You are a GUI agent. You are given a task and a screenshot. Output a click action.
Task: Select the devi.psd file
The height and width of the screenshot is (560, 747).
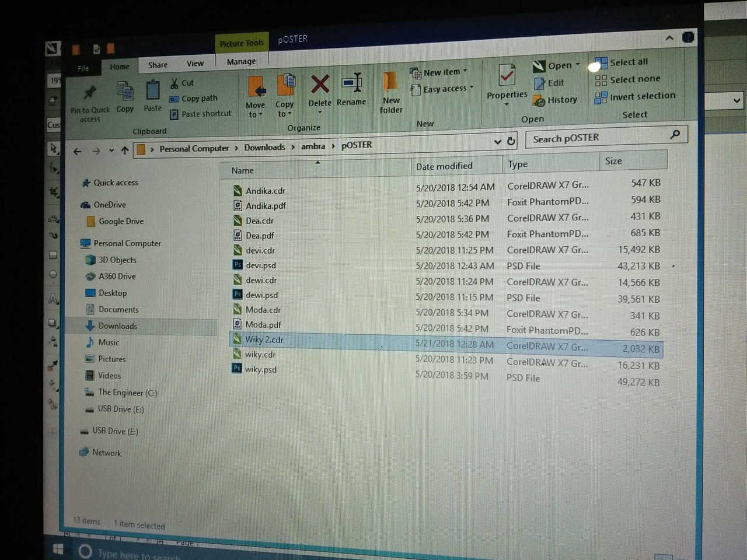[261, 265]
